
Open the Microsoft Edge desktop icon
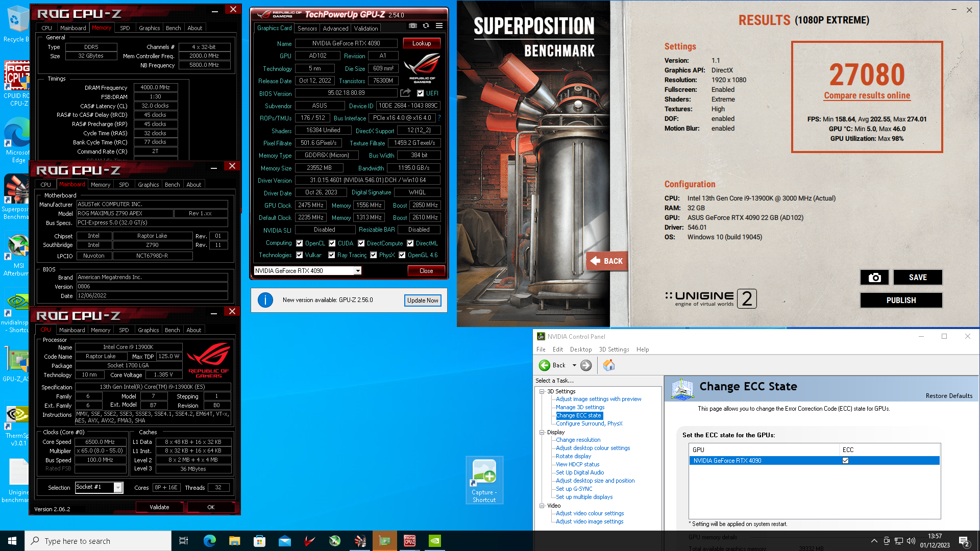[18, 140]
